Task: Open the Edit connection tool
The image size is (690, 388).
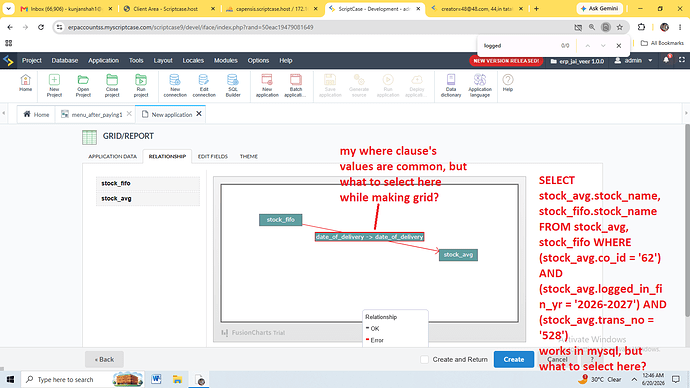Action: [x=204, y=85]
